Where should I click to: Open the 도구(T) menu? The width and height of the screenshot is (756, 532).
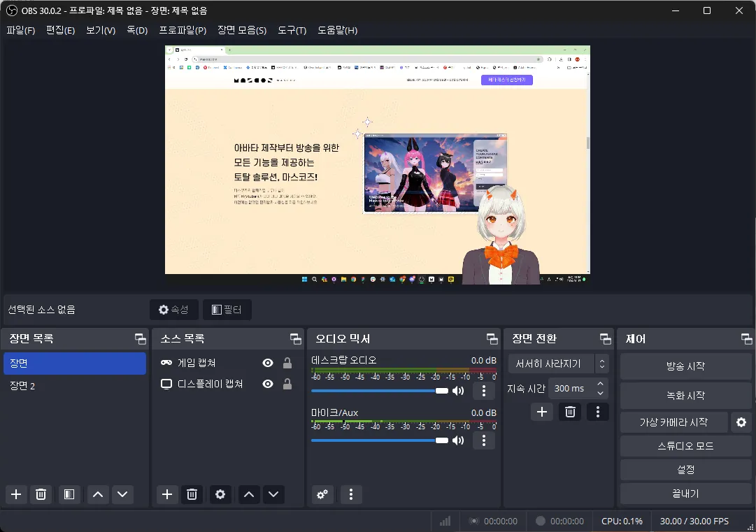[x=292, y=30]
